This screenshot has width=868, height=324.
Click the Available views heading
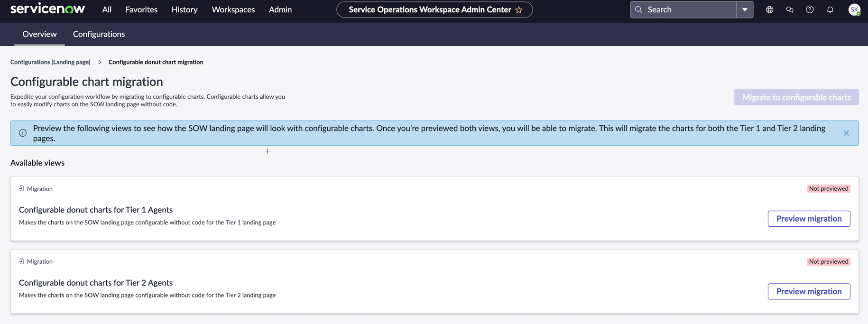[37, 163]
